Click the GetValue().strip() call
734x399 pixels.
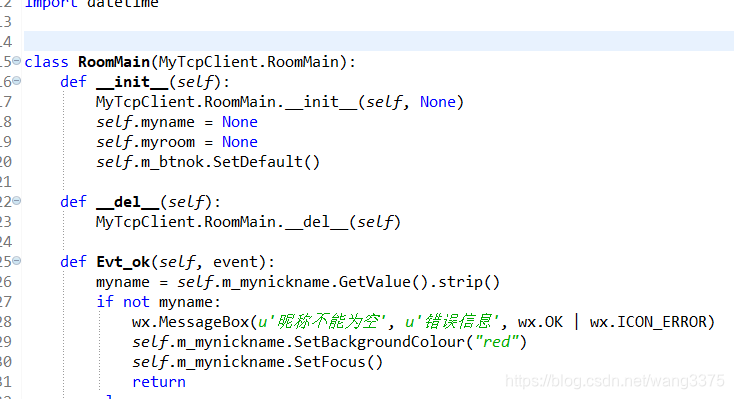[x=419, y=282]
